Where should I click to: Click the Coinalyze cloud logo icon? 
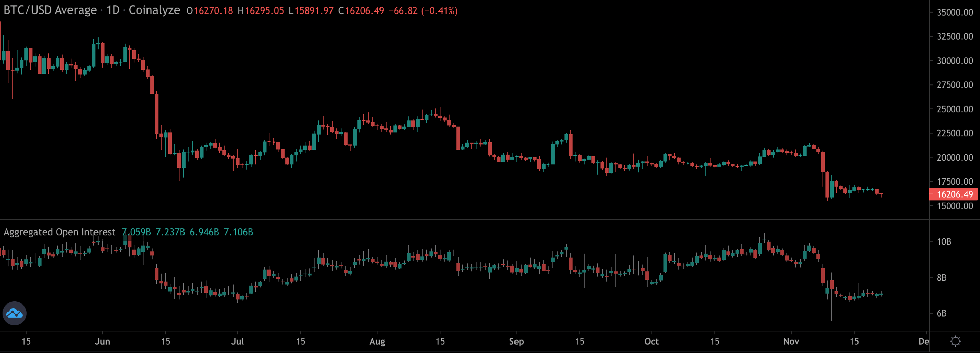(x=15, y=313)
